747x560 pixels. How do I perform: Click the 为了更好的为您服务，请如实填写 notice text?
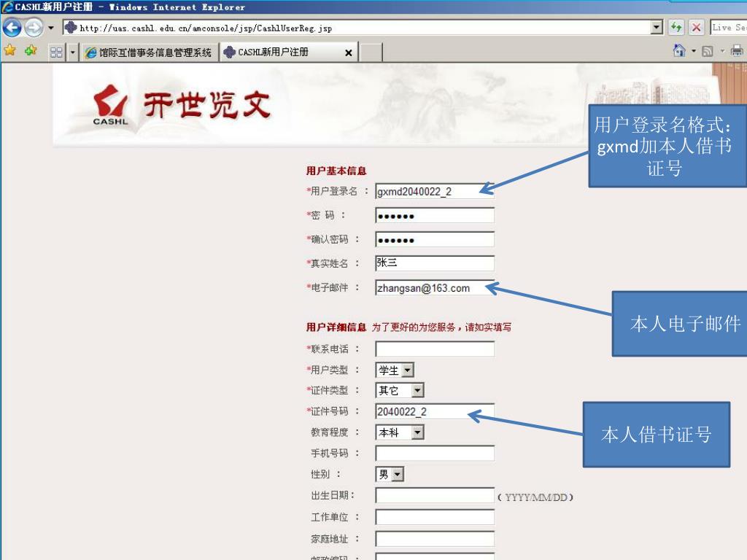(x=441, y=327)
